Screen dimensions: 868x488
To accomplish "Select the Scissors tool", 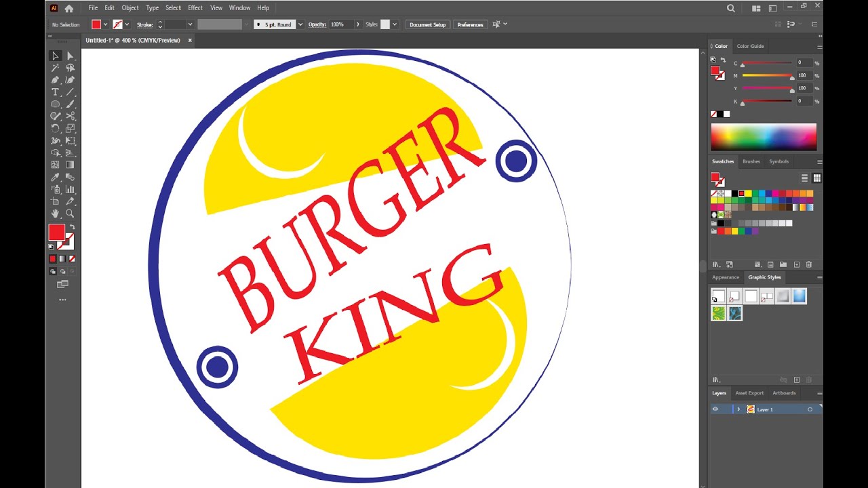I will [x=70, y=117].
